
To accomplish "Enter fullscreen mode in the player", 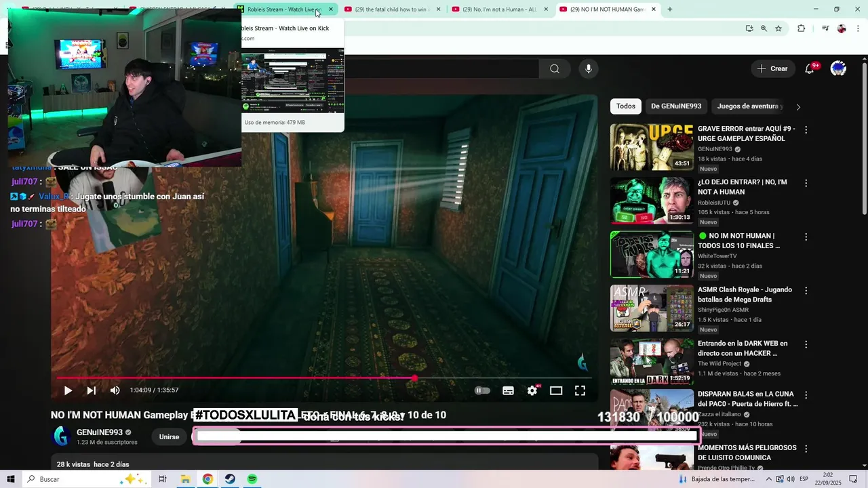I will click(580, 390).
